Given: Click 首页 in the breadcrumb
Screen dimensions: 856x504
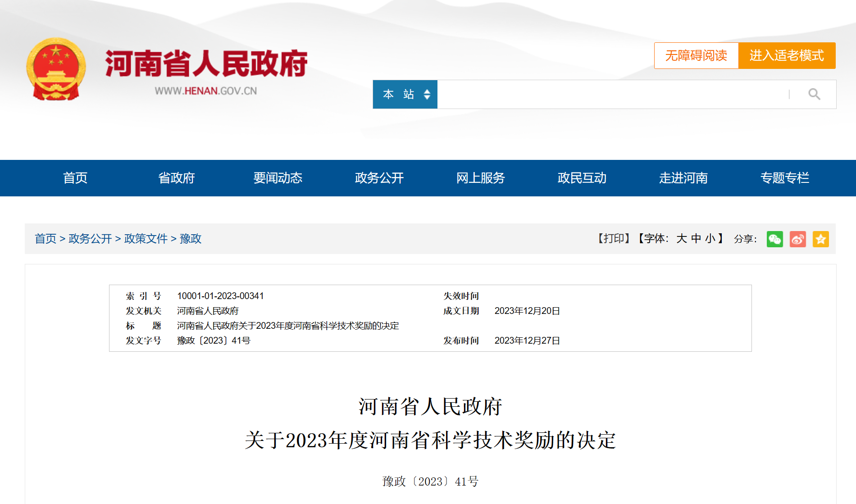Looking at the screenshot, I should 46,239.
